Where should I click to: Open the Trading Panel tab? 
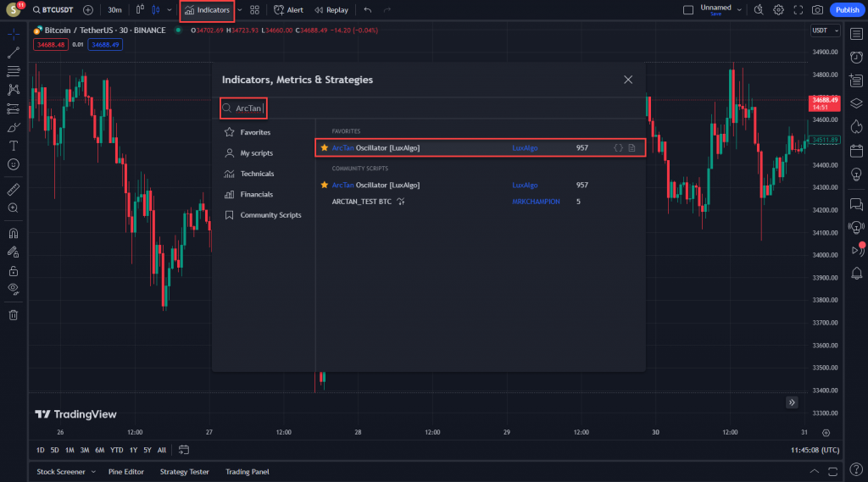click(247, 472)
